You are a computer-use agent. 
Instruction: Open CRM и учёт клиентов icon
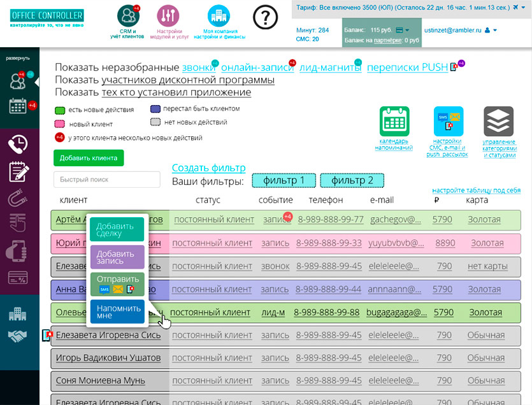coord(129,16)
